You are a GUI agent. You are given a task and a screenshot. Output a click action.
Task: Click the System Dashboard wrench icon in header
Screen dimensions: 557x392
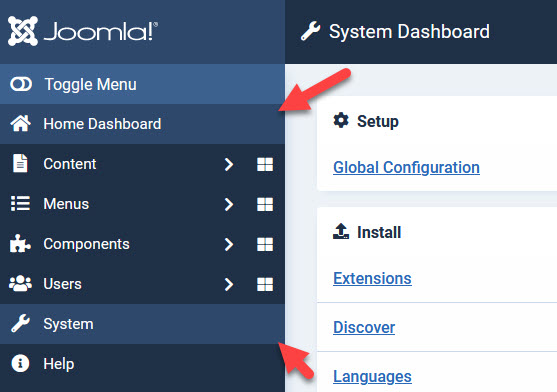(310, 31)
